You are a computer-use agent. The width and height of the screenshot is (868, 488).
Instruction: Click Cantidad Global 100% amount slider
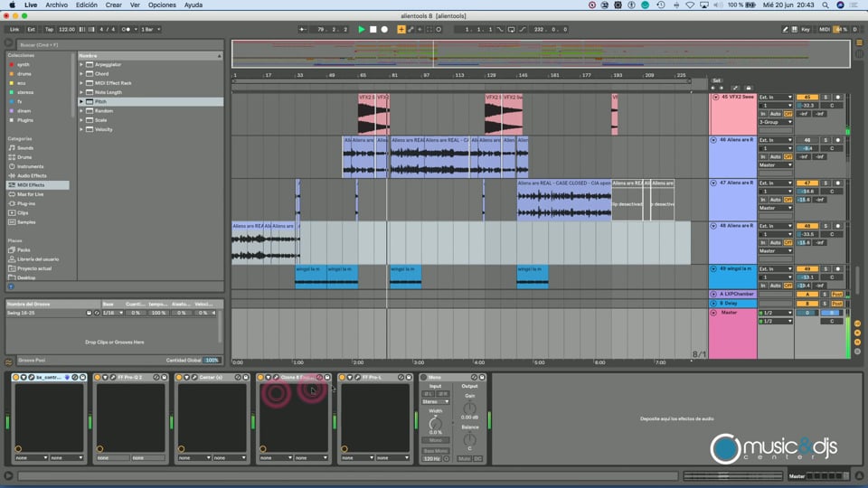pyautogui.click(x=212, y=361)
